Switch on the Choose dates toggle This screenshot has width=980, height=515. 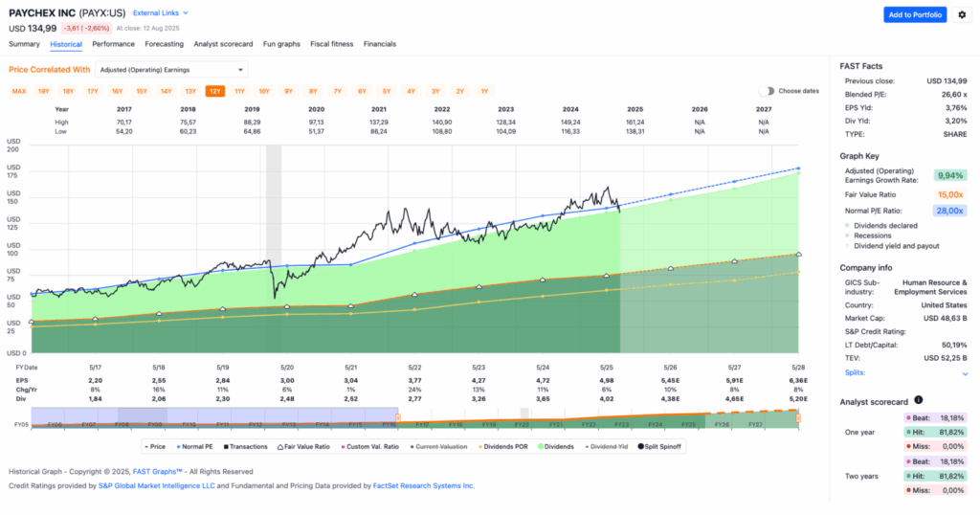(x=767, y=91)
